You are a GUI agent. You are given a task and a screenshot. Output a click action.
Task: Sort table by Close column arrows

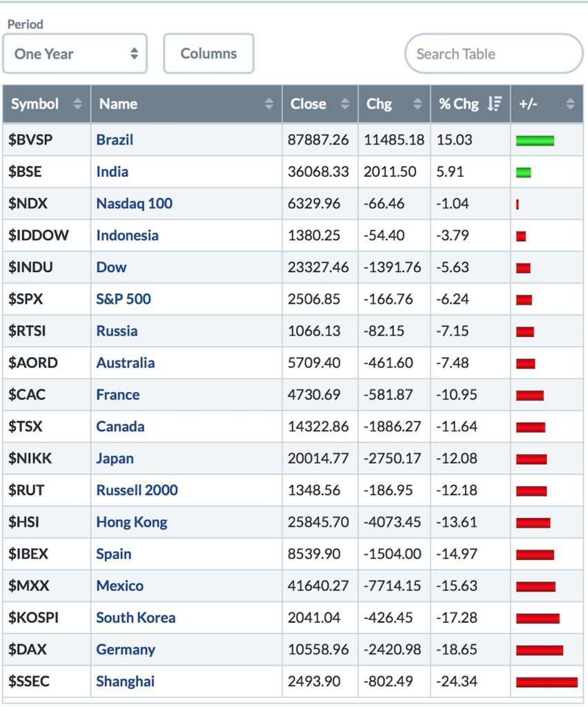(345, 104)
